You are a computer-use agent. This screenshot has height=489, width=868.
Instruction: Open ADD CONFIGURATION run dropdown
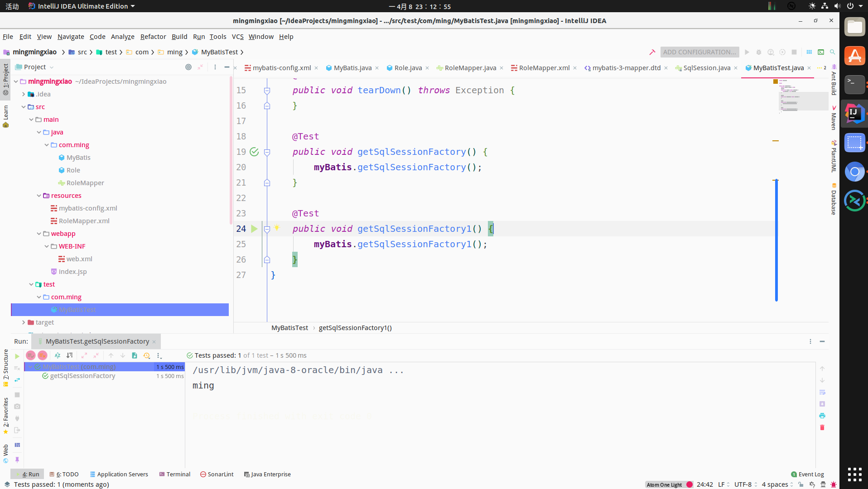point(699,52)
